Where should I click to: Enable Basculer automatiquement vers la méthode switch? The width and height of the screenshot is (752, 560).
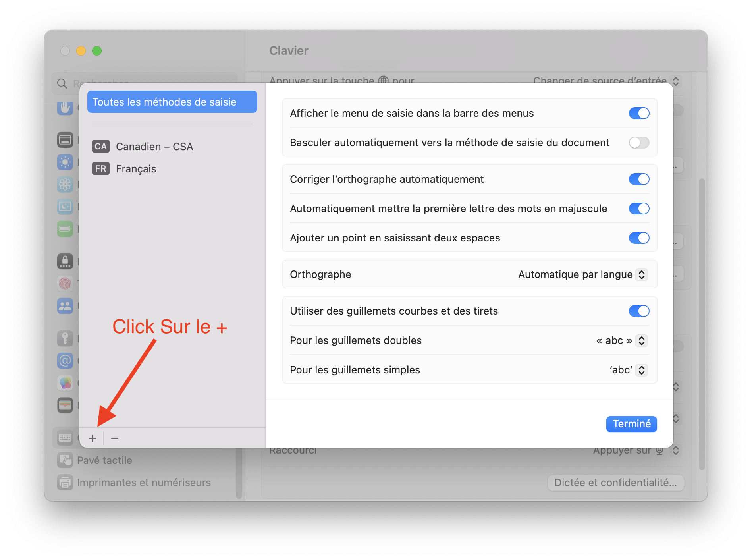point(639,143)
